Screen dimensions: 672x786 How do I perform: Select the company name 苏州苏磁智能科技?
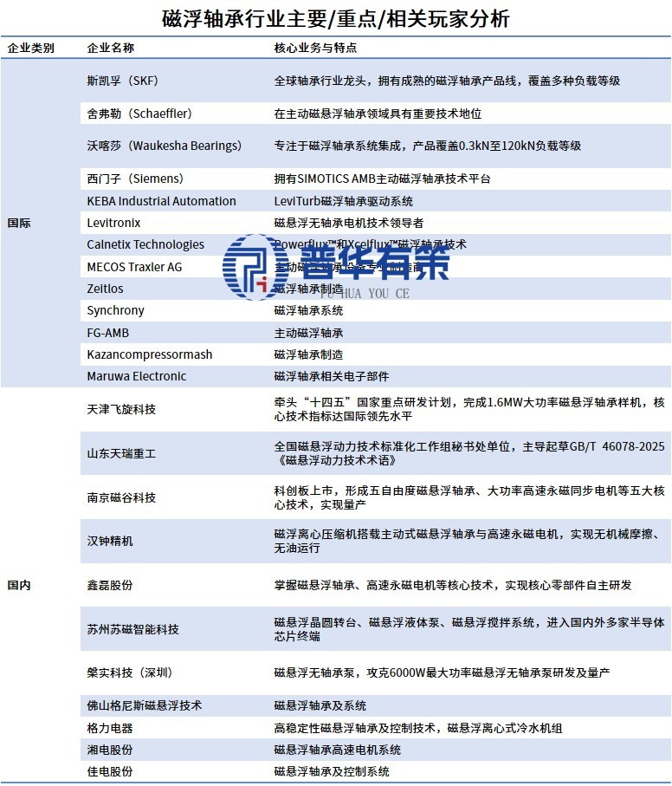pos(133,629)
